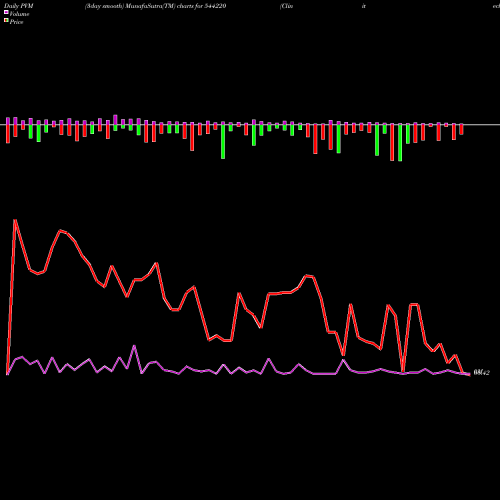Click the value label at the end of the volume line
Image resolution: width=500 pixels, height=500 pixels.
pos(481,373)
